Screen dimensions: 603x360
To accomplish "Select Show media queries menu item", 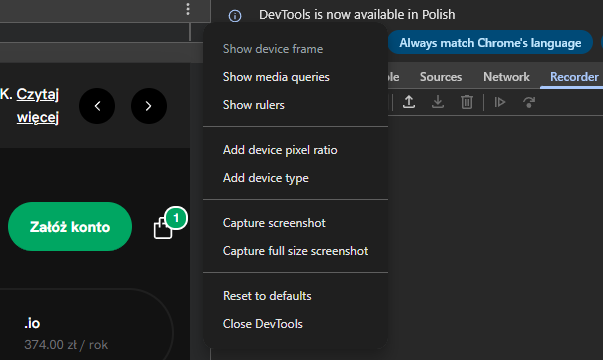I will (x=295, y=77).
